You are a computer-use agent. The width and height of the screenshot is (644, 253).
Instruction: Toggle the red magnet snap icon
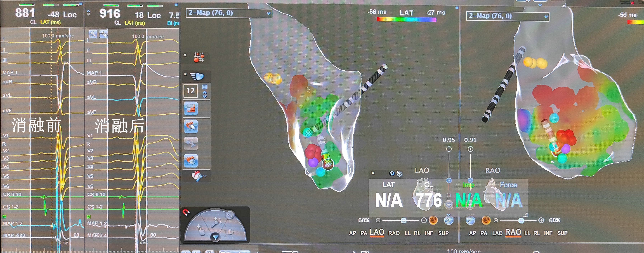[186, 212]
